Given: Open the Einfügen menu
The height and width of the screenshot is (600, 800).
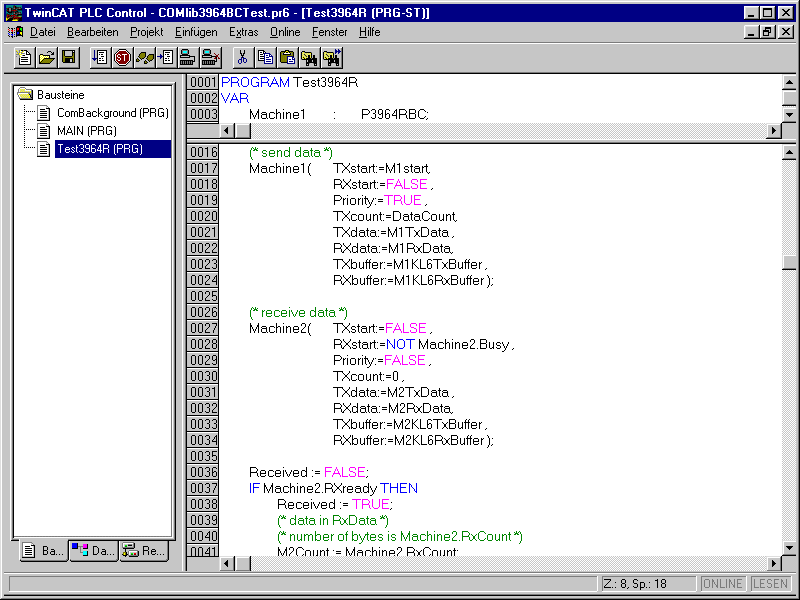Looking at the screenshot, I should (x=196, y=32).
